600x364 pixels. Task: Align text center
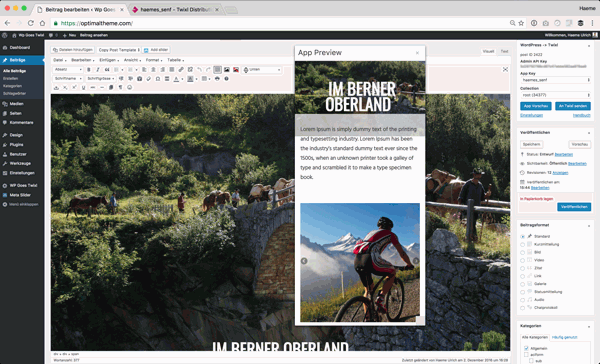pos(153,70)
